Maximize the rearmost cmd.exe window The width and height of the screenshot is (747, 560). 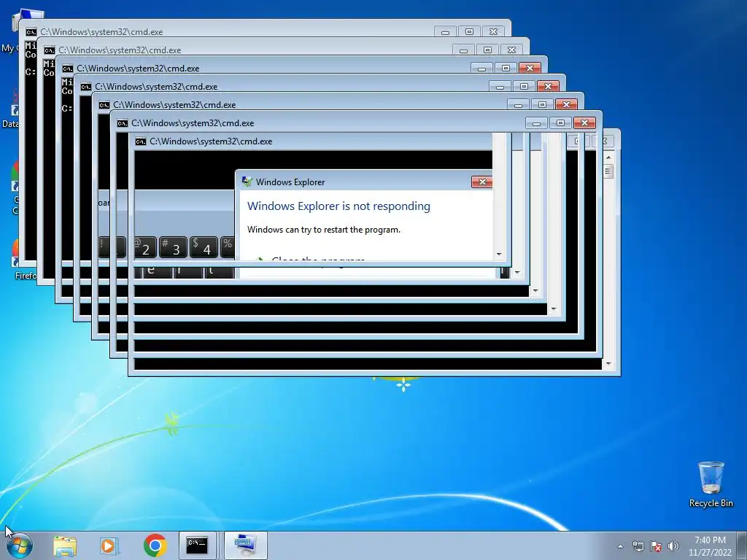tap(469, 31)
